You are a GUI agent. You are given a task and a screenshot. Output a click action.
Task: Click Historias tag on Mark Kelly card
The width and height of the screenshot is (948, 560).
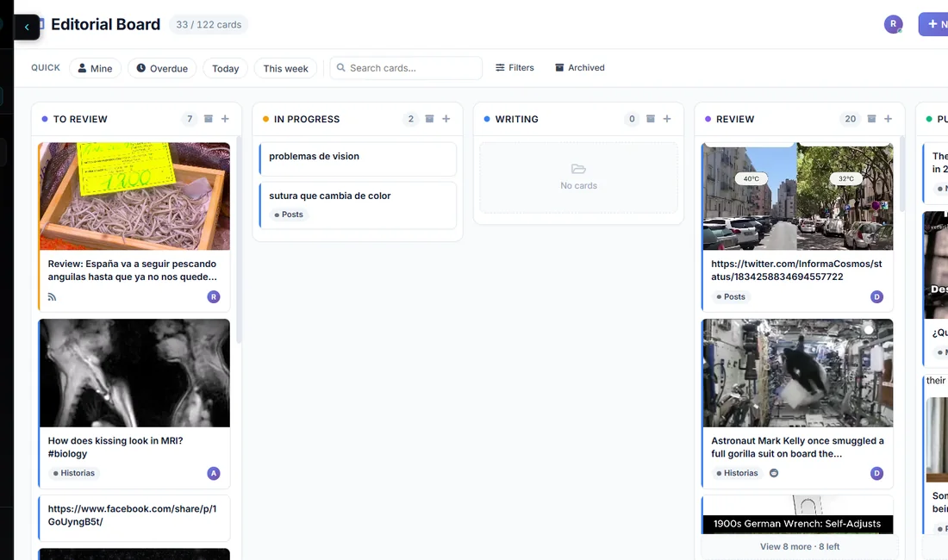click(x=737, y=473)
